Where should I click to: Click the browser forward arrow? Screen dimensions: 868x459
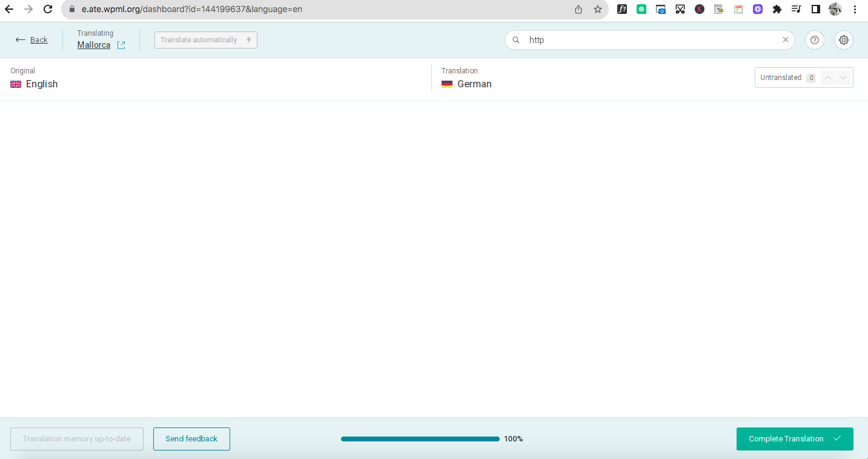[28, 9]
